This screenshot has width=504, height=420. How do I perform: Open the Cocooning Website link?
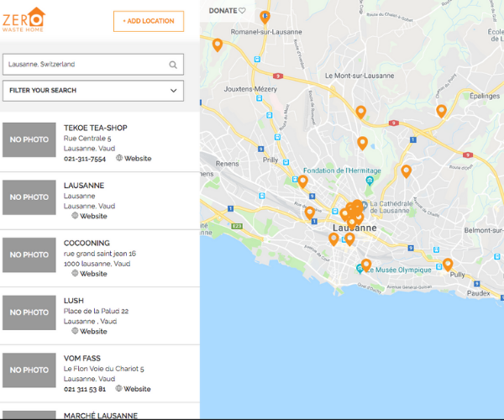point(93,274)
